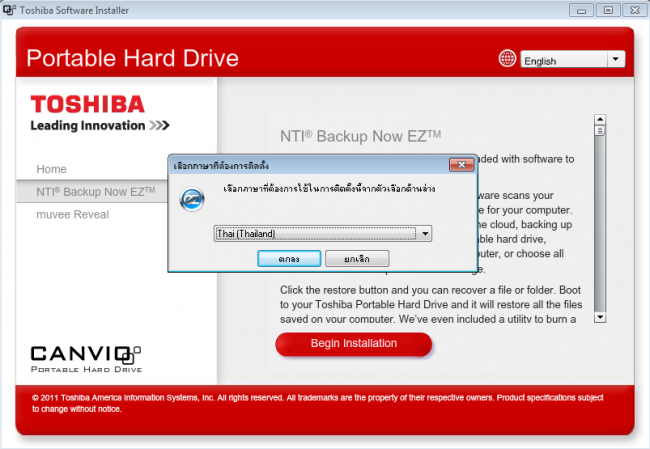Close the language selection dialog
This screenshot has width=650, height=449.
point(461,165)
